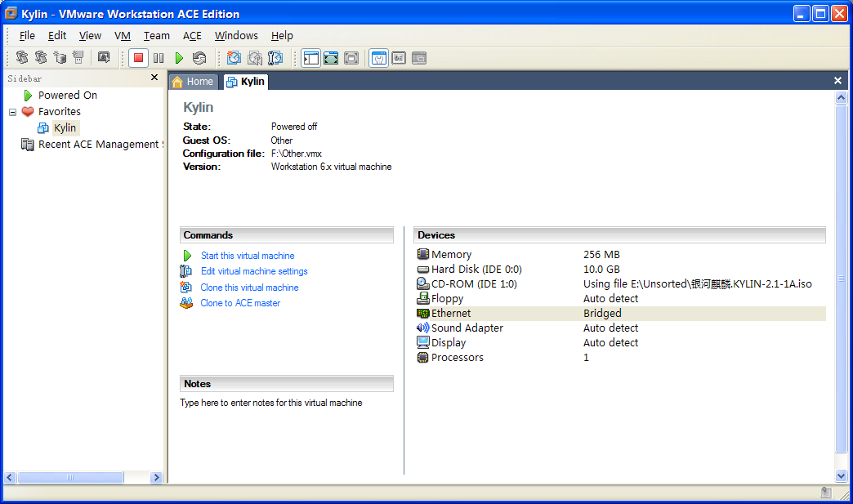Click the Revert to snapshot toolbar icon

pos(255,58)
